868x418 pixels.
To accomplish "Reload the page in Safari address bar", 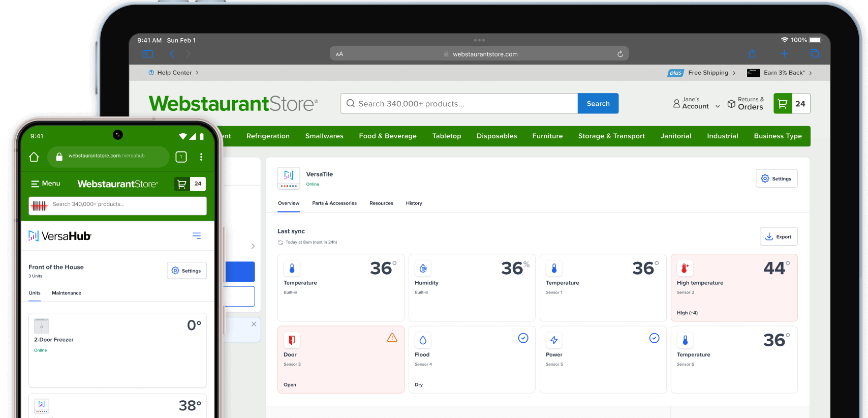I will (x=620, y=54).
